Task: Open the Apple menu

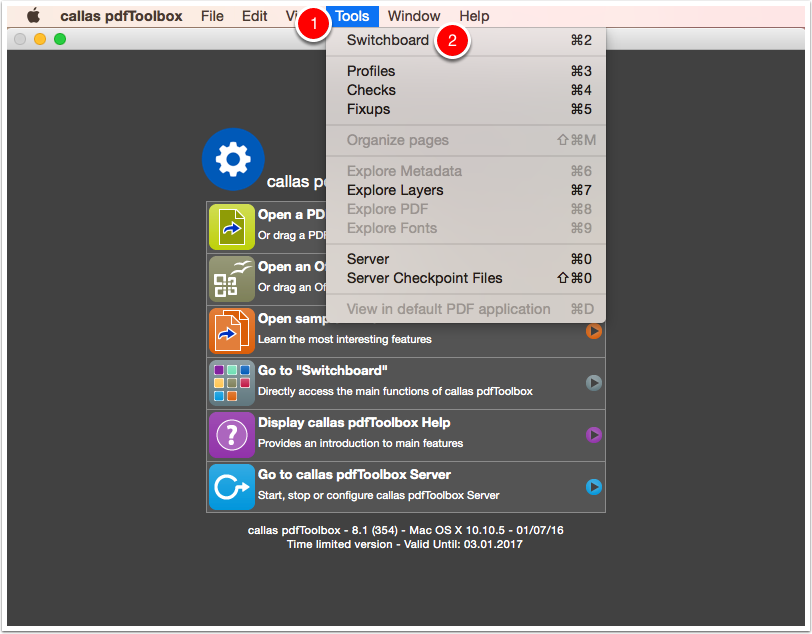Action: tap(34, 16)
